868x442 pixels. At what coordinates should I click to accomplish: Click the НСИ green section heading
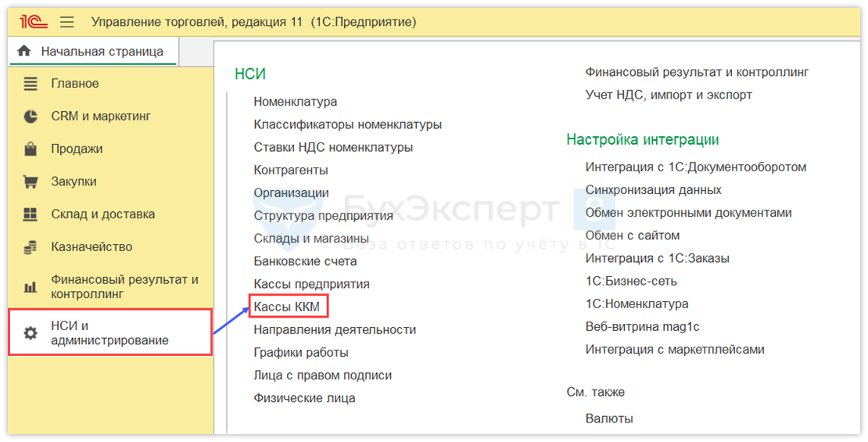tap(250, 74)
